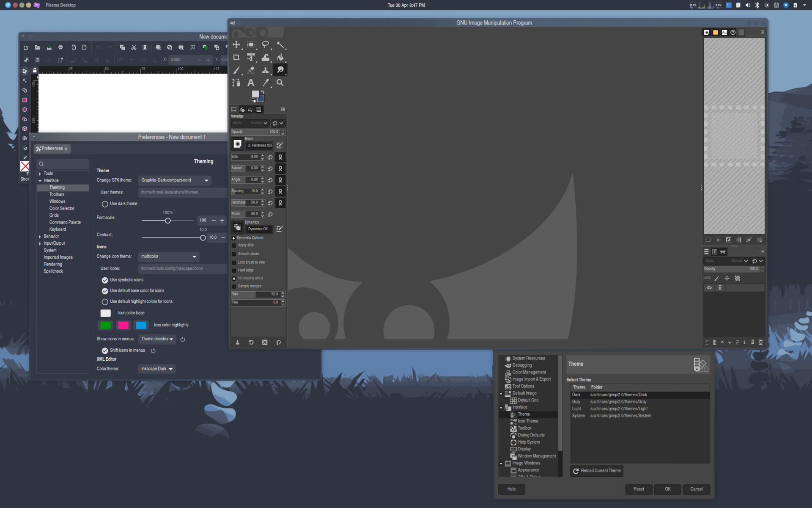Select the Move tool in GIMP toolbox
The height and width of the screenshot is (508, 812).
tap(236, 45)
